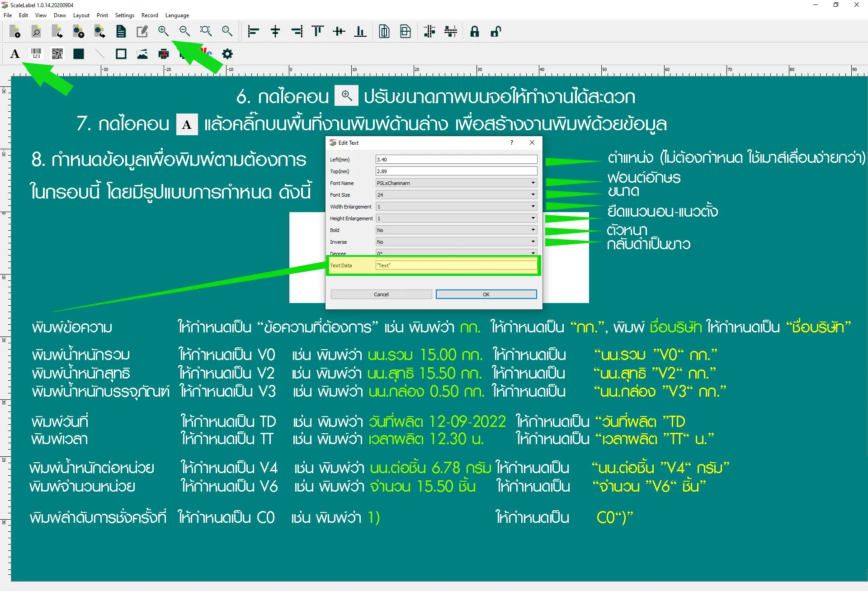
Task: Open the Inverse dropdown
Action: click(533, 242)
